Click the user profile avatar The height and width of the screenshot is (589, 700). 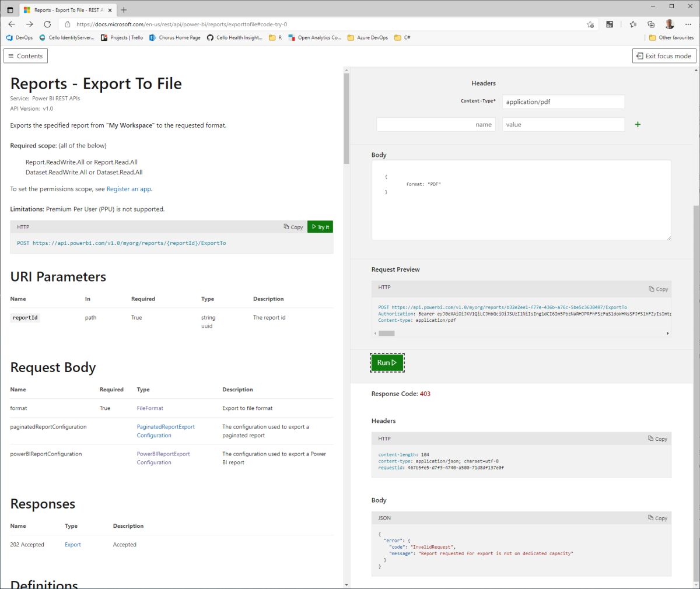click(670, 24)
